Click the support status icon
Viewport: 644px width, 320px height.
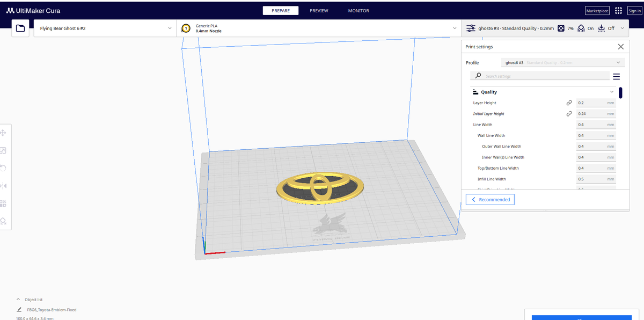pyautogui.click(x=581, y=28)
